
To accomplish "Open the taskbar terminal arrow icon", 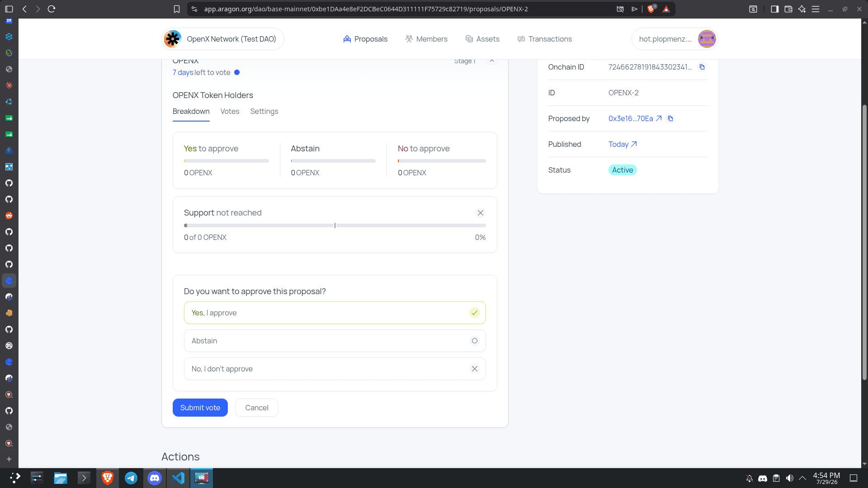I will point(84,478).
